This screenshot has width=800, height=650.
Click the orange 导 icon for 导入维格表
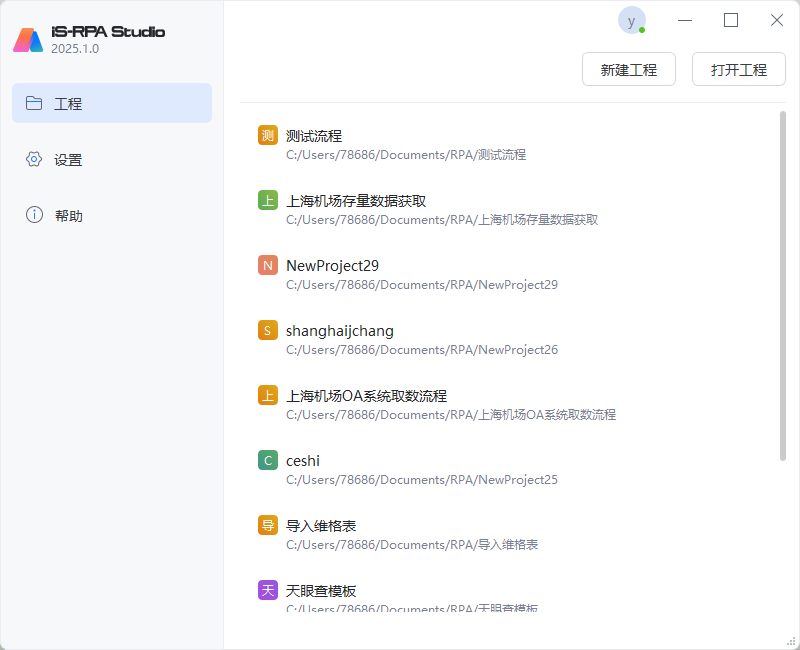[267, 525]
